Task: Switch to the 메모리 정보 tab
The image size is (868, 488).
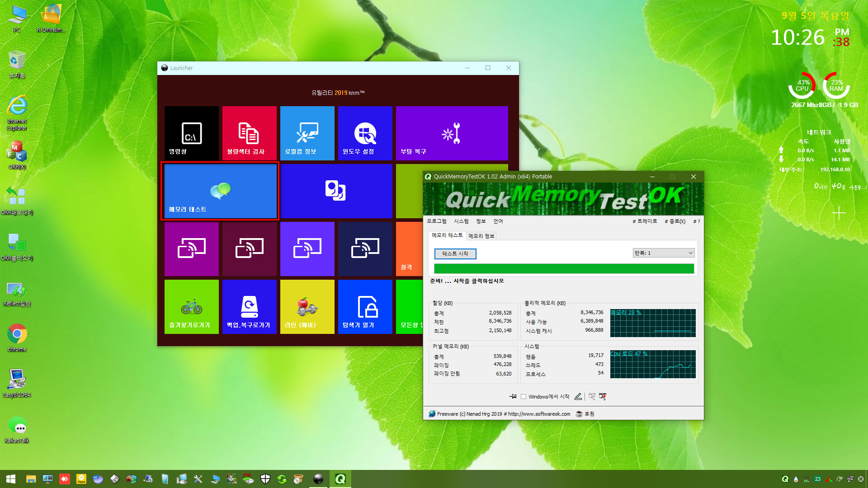Action: [x=481, y=236]
